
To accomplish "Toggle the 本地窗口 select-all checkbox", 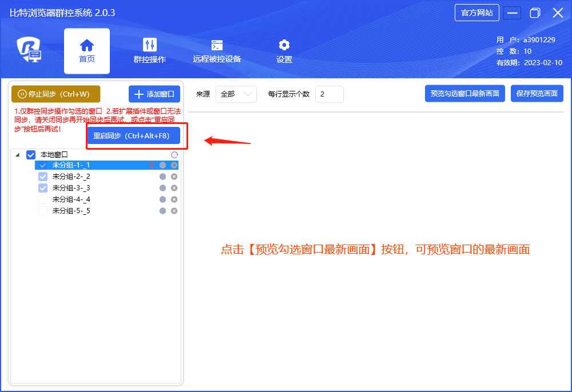I will (x=31, y=155).
